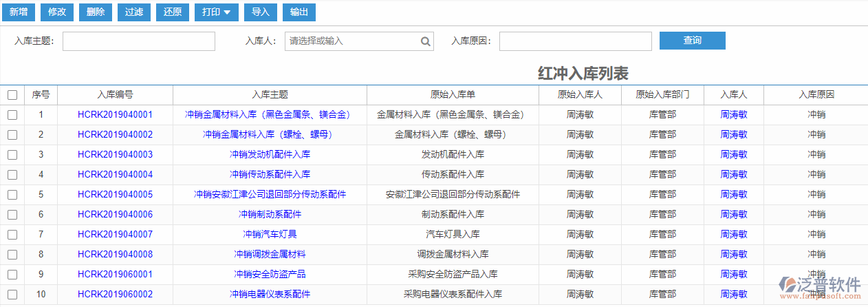
Task: Select the checkbox for row 5
Action: (x=12, y=195)
